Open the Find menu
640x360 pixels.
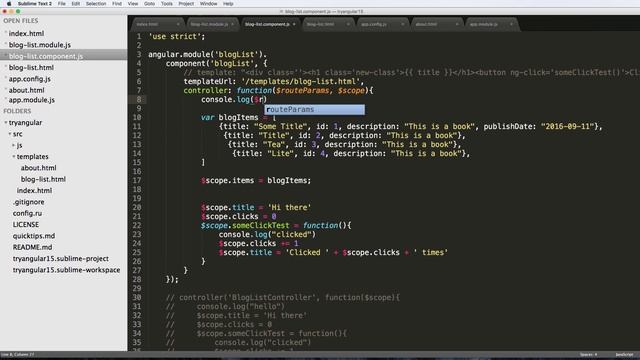(117, 4)
